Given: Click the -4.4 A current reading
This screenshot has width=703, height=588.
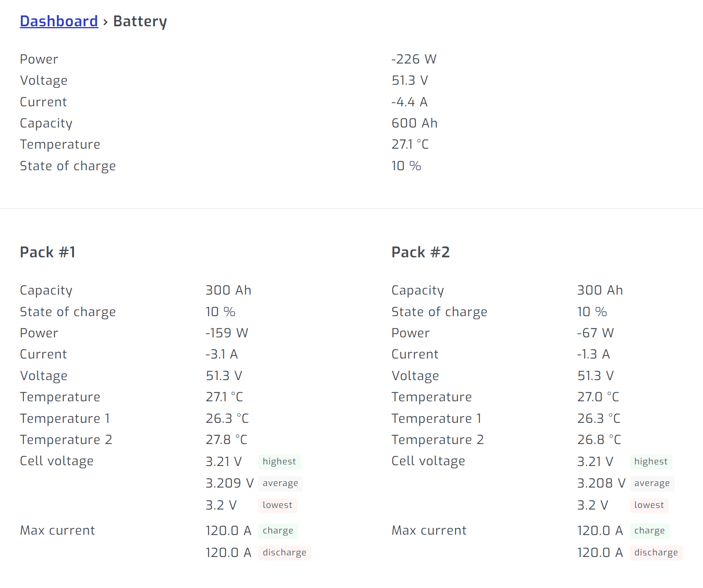Looking at the screenshot, I should pyautogui.click(x=409, y=102).
